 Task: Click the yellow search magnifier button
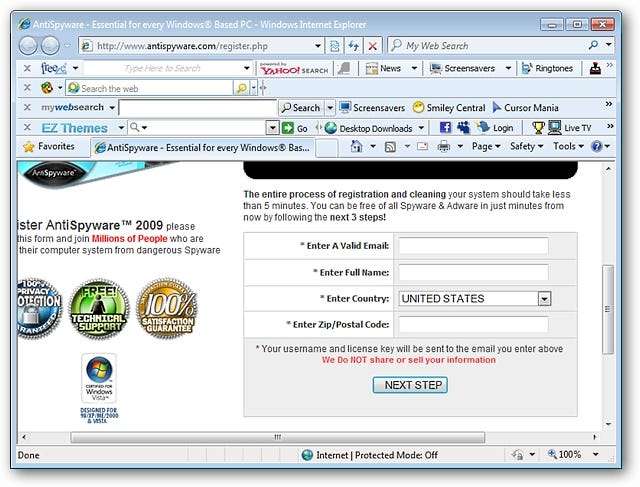(241, 88)
